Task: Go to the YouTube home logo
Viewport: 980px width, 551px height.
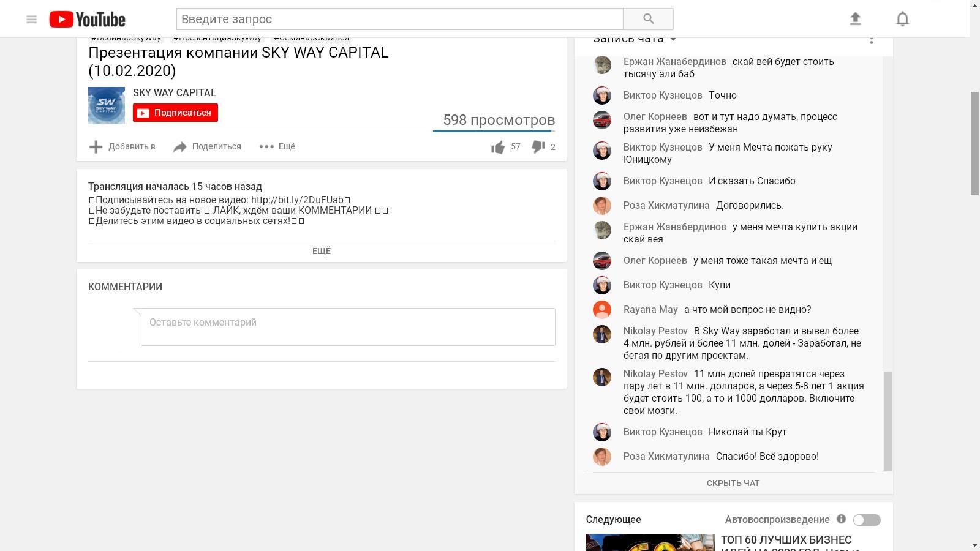Action: click(x=88, y=20)
